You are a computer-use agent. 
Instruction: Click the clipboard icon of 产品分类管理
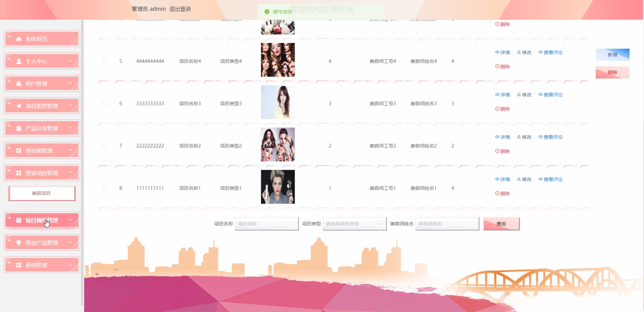(x=19, y=128)
